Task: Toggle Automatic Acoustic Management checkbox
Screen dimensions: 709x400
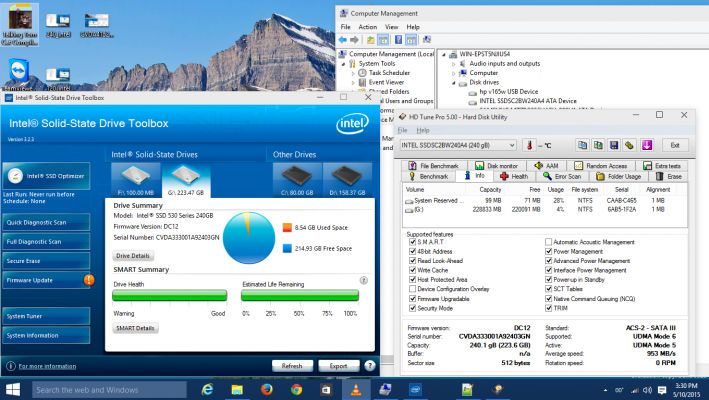Action: tap(548, 242)
